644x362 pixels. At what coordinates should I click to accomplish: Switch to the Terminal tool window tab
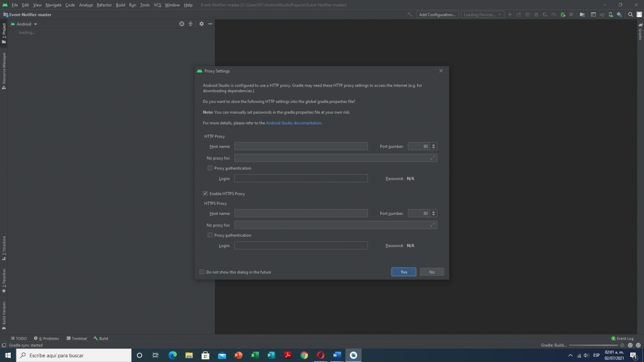(x=77, y=338)
